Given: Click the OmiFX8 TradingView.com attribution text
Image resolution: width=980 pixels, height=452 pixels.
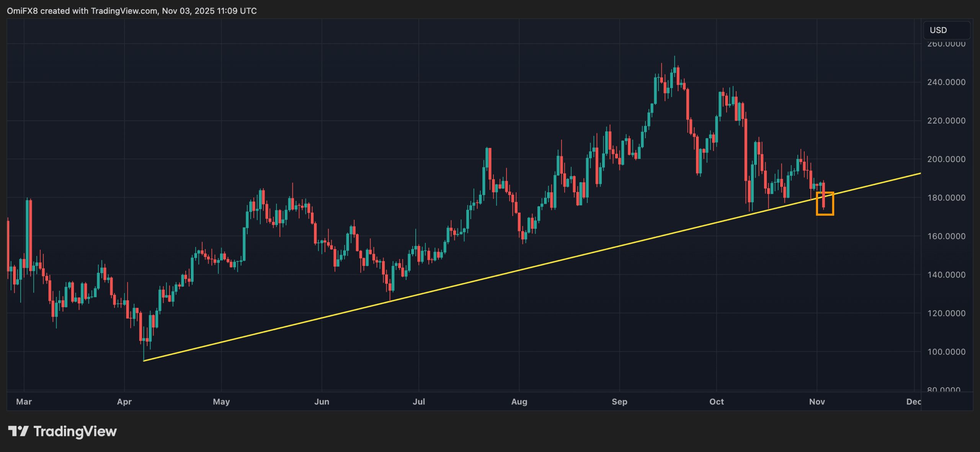Looking at the screenshot, I should (x=132, y=11).
